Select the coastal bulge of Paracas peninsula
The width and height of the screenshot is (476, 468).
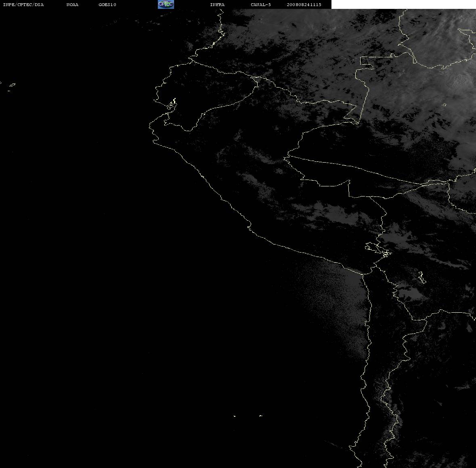[249, 226]
